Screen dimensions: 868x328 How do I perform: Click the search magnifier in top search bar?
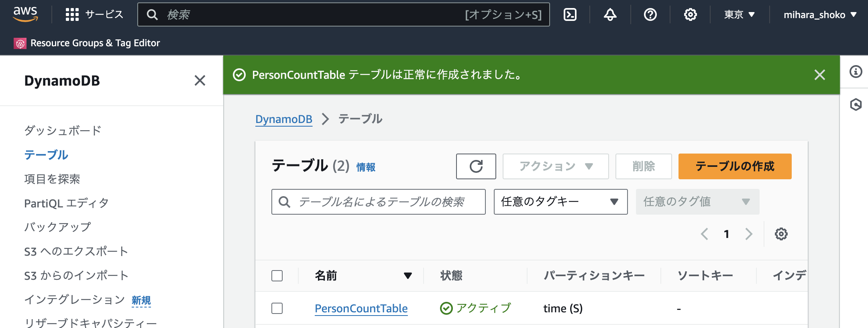coord(152,15)
